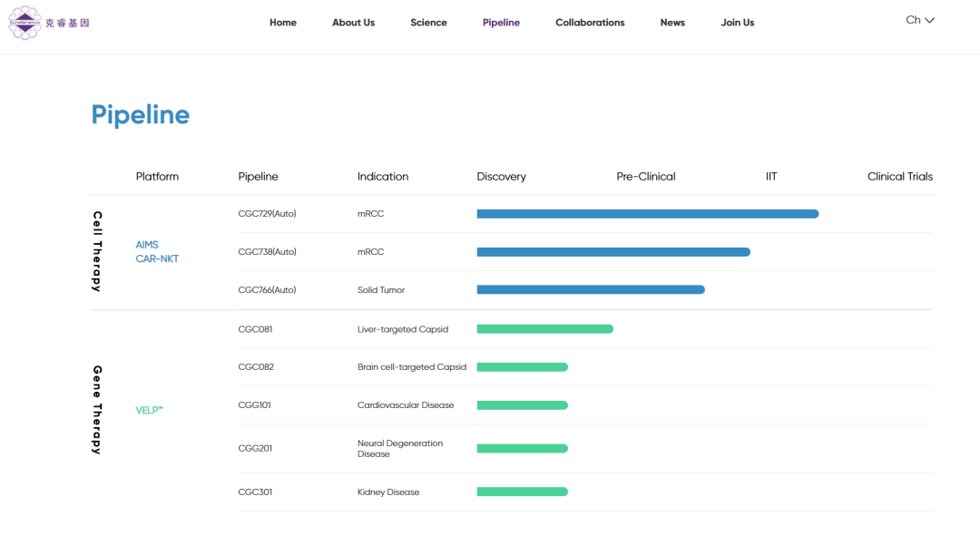The height and width of the screenshot is (545, 980).
Task: Go to the Home menu item
Action: pyautogui.click(x=283, y=23)
